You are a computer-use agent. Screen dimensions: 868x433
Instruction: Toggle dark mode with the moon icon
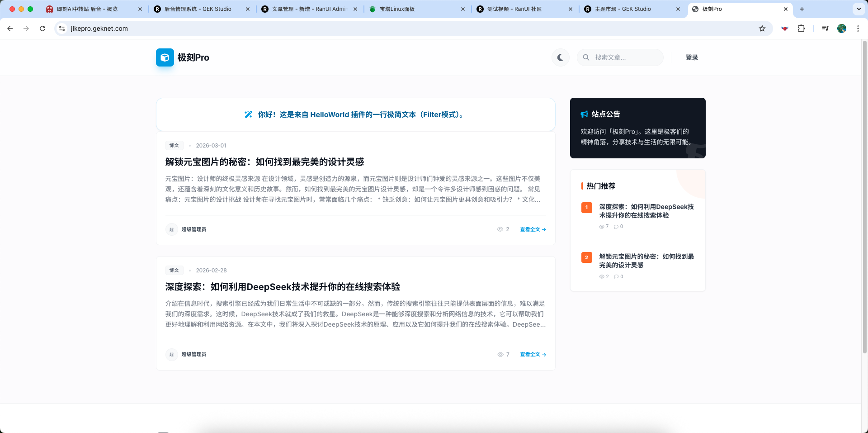560,57
